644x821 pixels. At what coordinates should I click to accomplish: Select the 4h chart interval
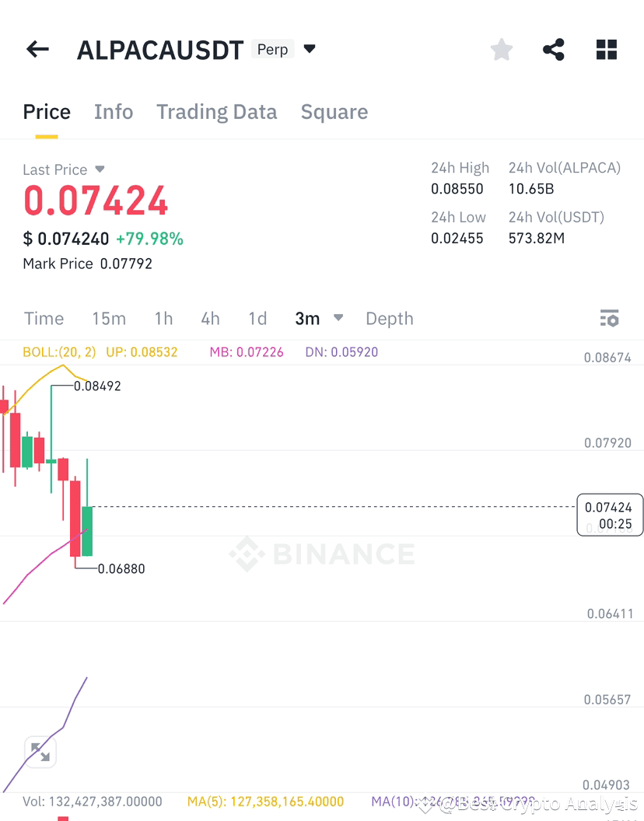tap(210, 318)
